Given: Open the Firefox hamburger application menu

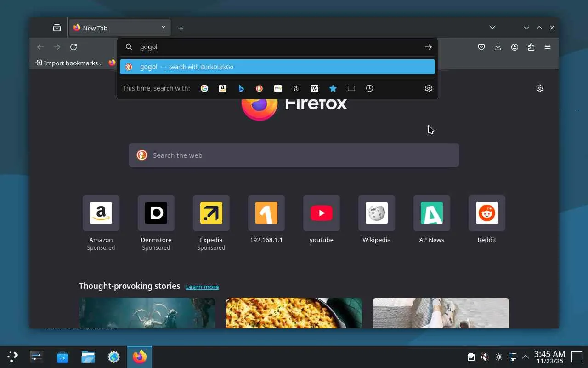Looking at the screenshot, I should (x=548, y=47).
